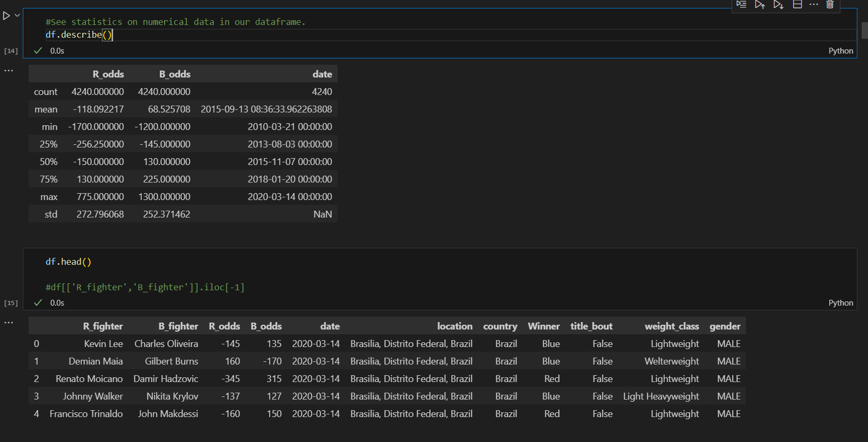Viewport: 868px width, 442px height.
Task: Click the execution count [15] label
Action: point(11,303)
